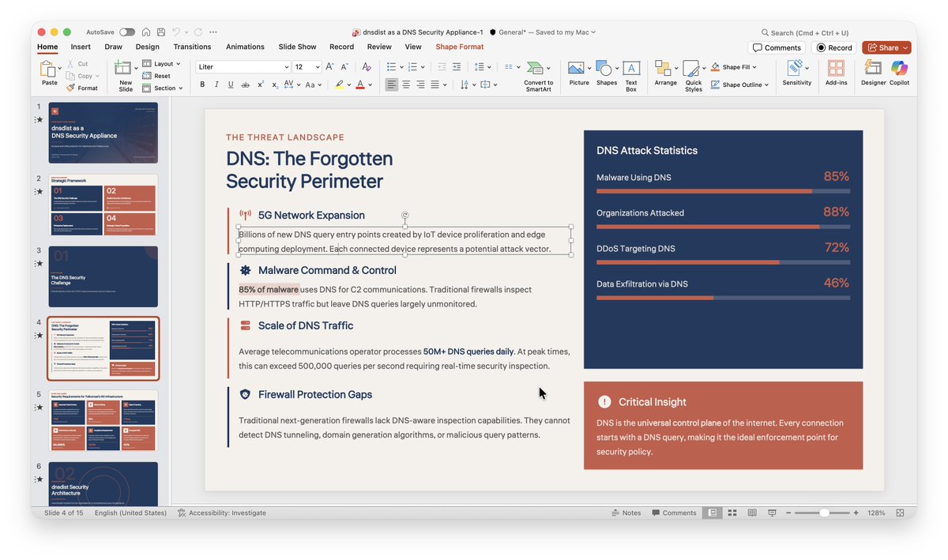Viewport: 948px width, 560px height.
Task: Toggle Italic formatting
Action: 216,85
